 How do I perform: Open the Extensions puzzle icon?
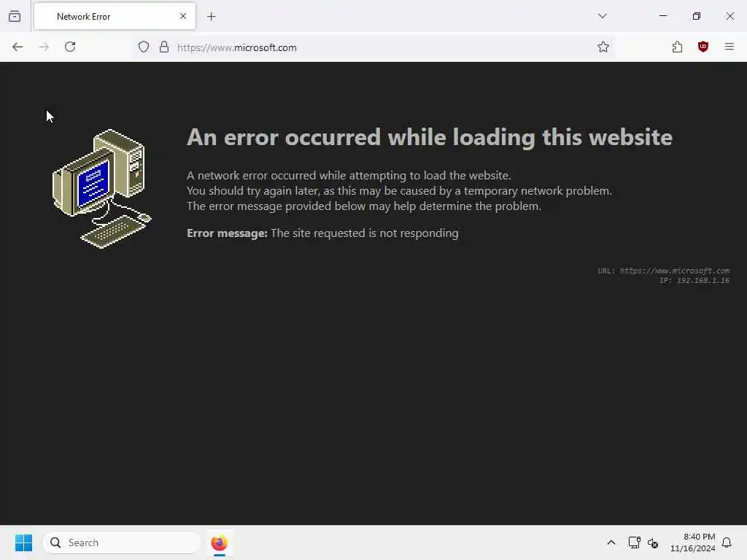point(677,47)
